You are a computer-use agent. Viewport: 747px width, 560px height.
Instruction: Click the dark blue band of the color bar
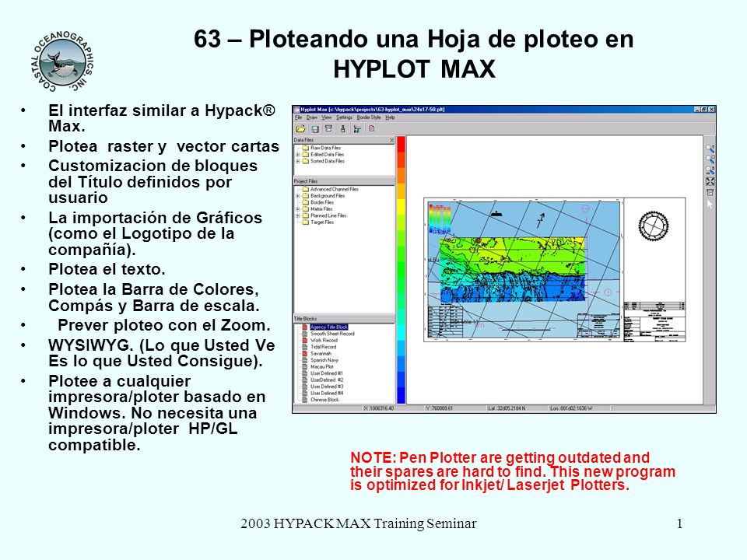click(402, 396)
